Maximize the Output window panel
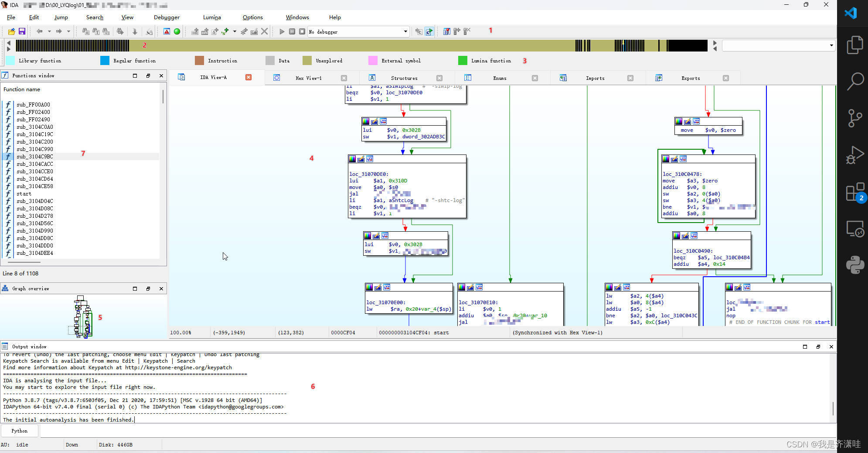 (x=805, y=347)
